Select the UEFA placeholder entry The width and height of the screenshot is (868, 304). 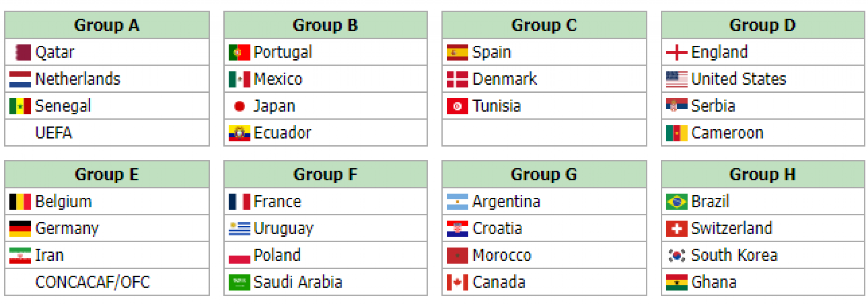tap(54, 133)
